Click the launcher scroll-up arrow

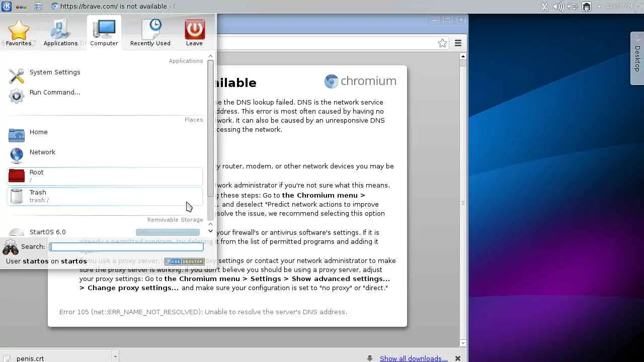[x=210, y=55]
